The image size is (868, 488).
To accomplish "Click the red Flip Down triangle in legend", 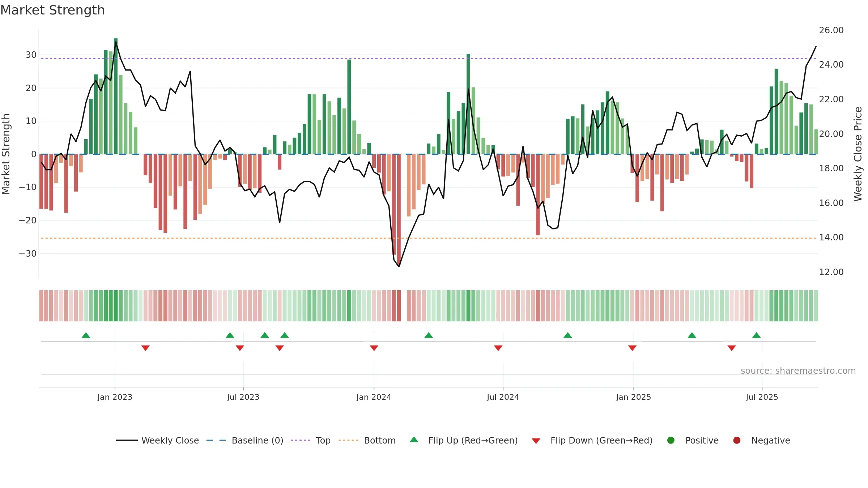I will pos(536,441).
